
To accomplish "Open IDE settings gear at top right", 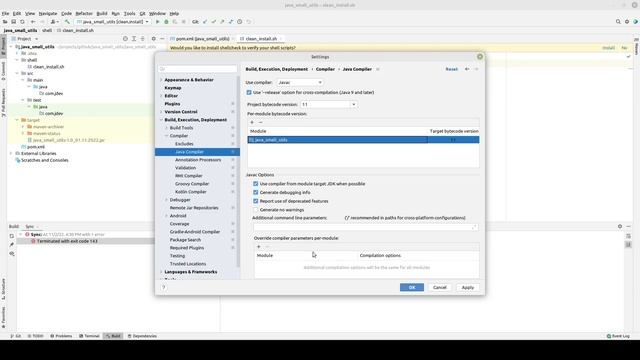I will [x=627, y=22].
